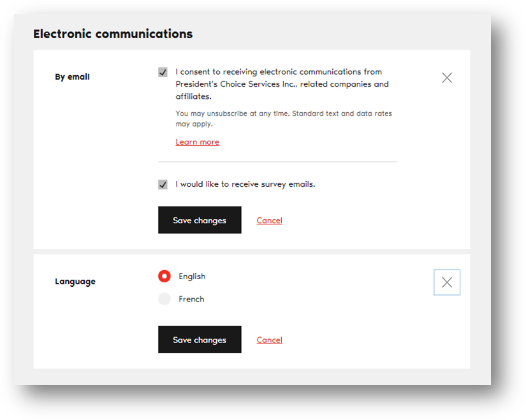This screenshot has height=420, width=526.
Task: Select the English radio button
Action: [164, 276]
